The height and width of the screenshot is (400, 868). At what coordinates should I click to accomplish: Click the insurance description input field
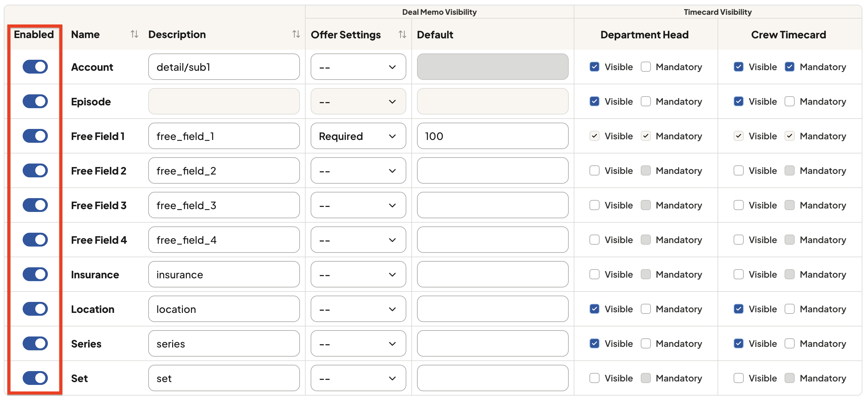[224, 274]
